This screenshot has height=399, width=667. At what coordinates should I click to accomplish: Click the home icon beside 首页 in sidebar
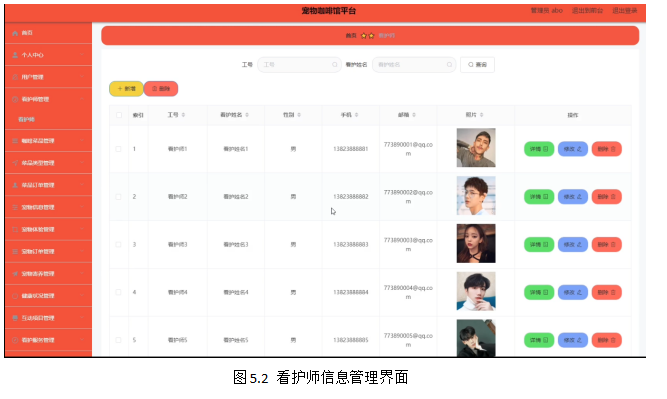15,33
